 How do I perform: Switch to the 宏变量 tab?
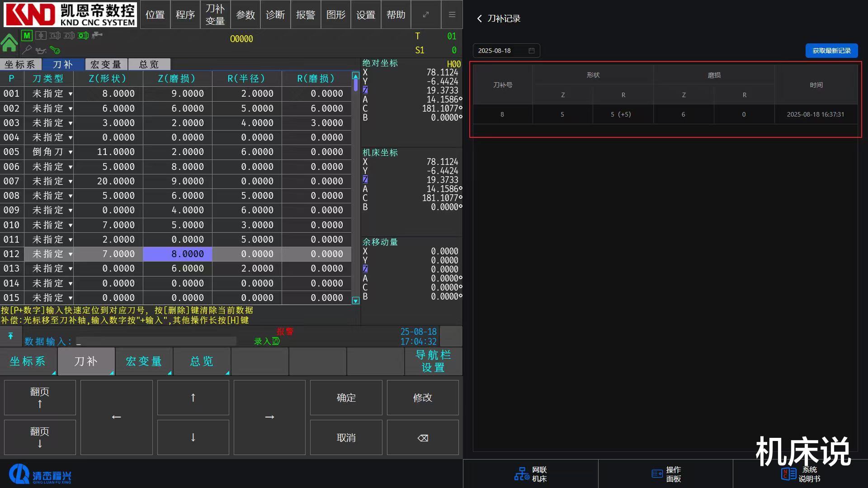106,65
